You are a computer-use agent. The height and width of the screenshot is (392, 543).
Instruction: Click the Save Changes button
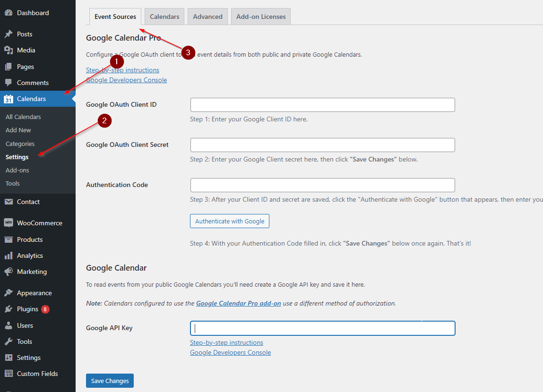click(110, 381)
